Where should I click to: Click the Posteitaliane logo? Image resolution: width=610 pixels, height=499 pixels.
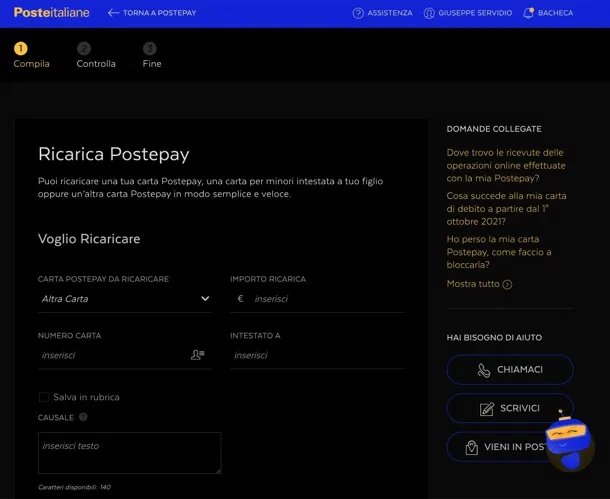point(51,12)
